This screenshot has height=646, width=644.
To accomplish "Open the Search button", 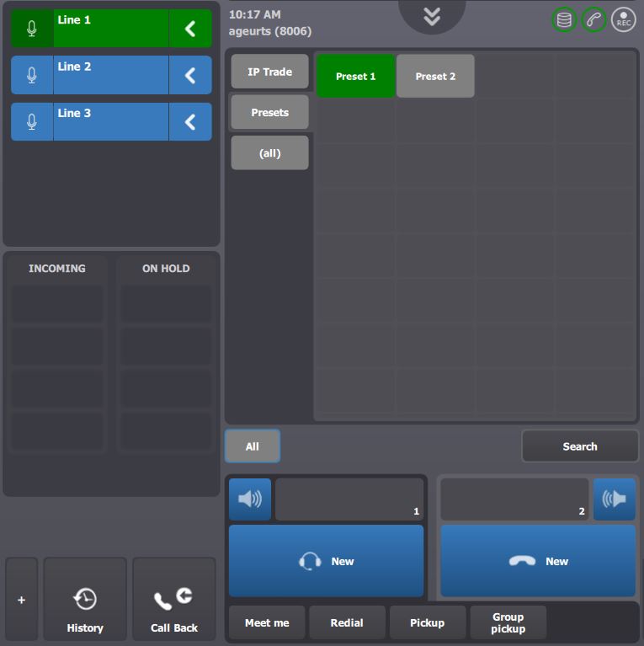I will (580, 446).
